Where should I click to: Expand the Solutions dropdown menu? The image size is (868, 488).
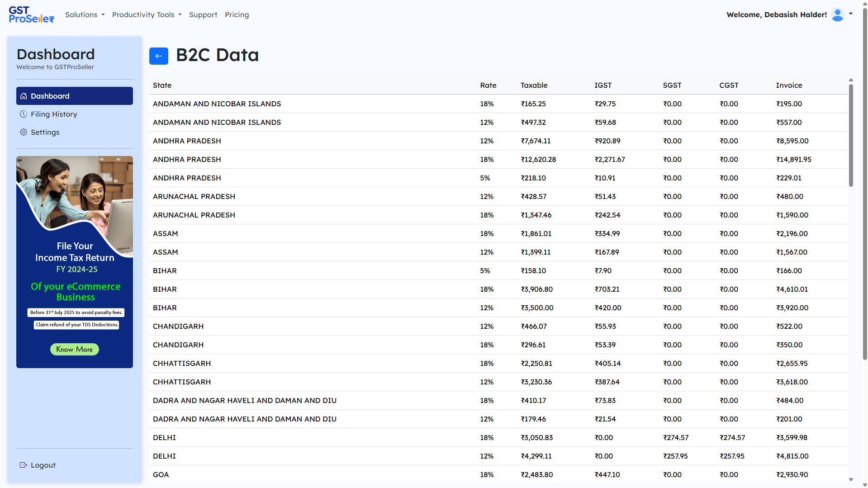click(85, 14)
